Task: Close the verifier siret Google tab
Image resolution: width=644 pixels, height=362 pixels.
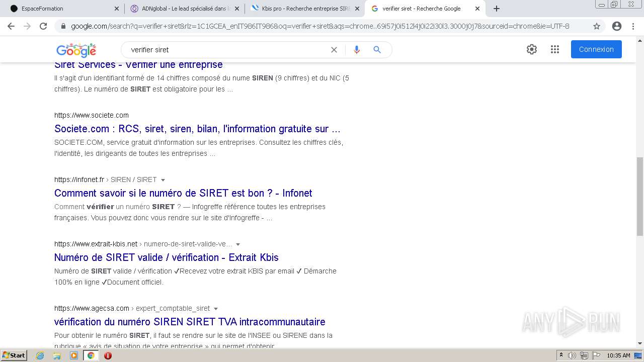Action: coord(477,9)
